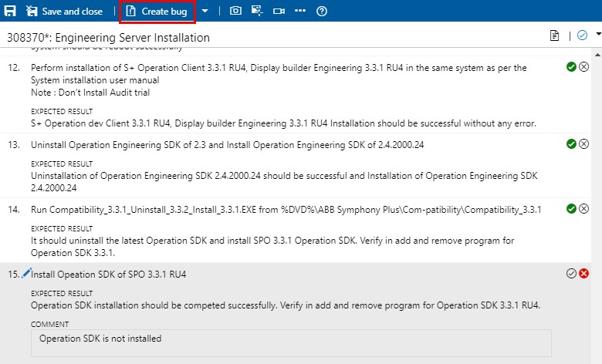Click the red fail icon on step 15
Image resolution: width=602 pixels, height=364 pixels.
pos(584,274)
